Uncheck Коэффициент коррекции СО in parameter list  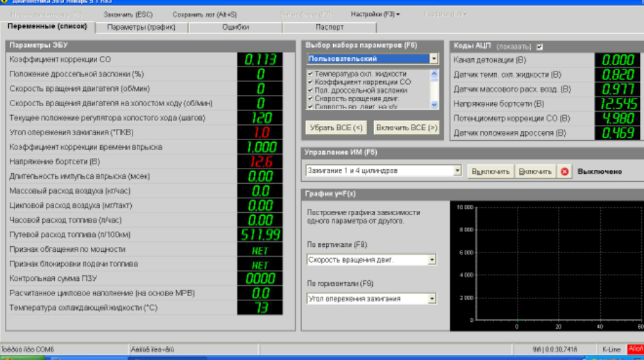pos(310,82)
